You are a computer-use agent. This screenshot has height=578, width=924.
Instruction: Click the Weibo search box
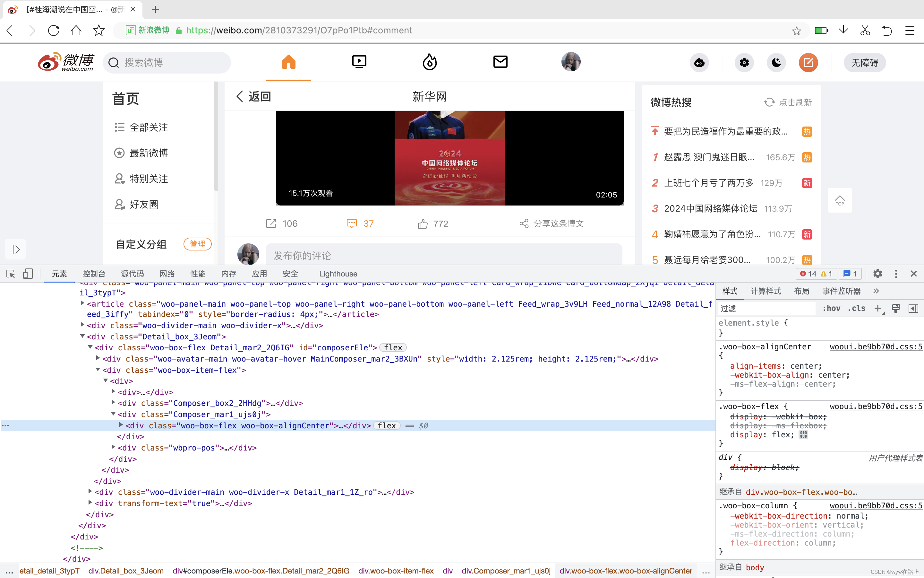tap(167, 63)
